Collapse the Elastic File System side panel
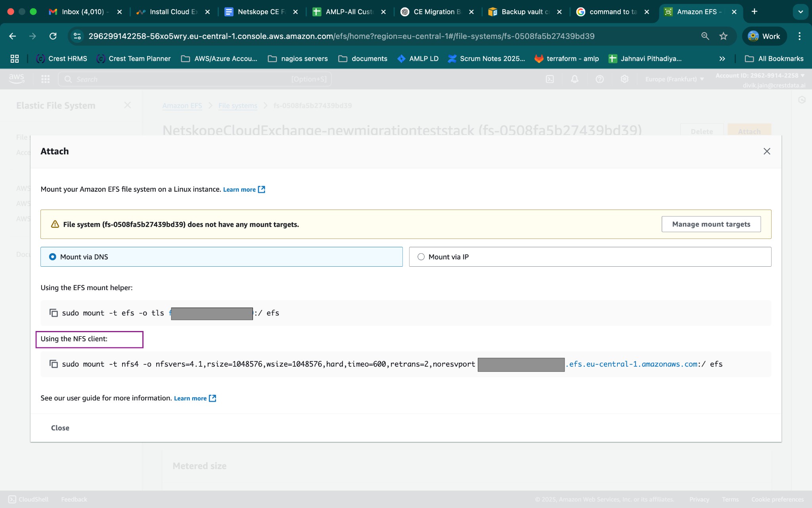Screen dimensions: 812x508 point(127,105)
